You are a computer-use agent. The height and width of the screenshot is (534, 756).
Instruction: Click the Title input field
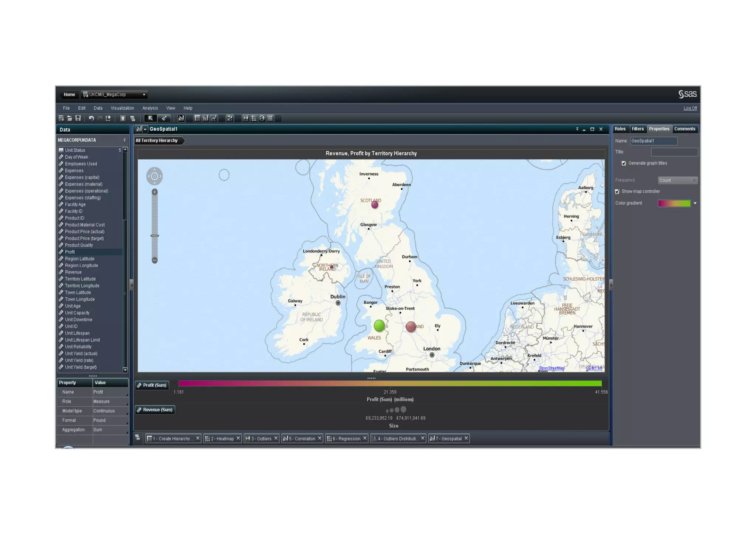coord(674,152)
